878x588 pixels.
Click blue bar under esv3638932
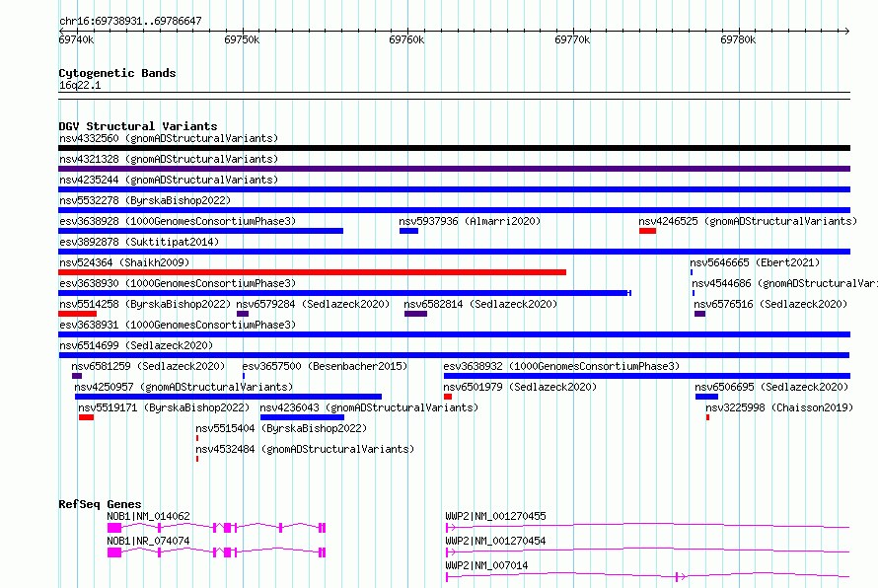pyautogui.click(x=647, y=376)
